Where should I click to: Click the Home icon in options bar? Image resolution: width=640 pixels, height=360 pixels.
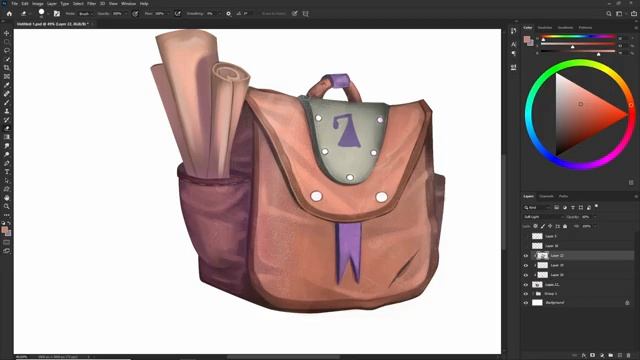9,13
